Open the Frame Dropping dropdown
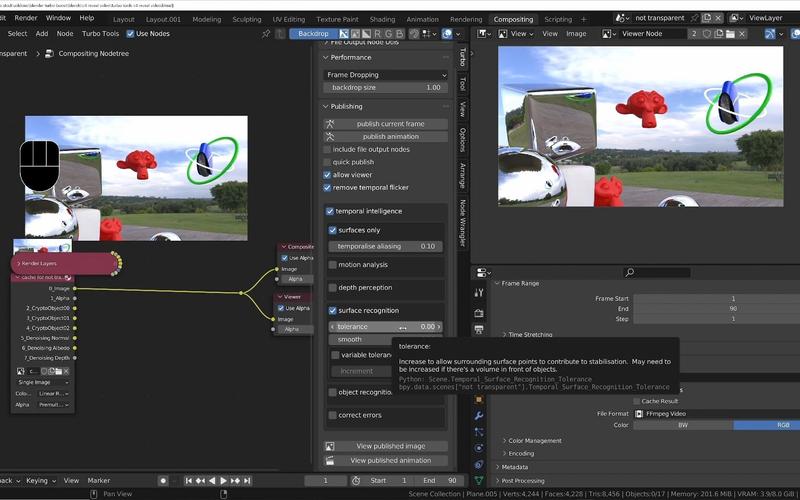 tap(386, 75)
